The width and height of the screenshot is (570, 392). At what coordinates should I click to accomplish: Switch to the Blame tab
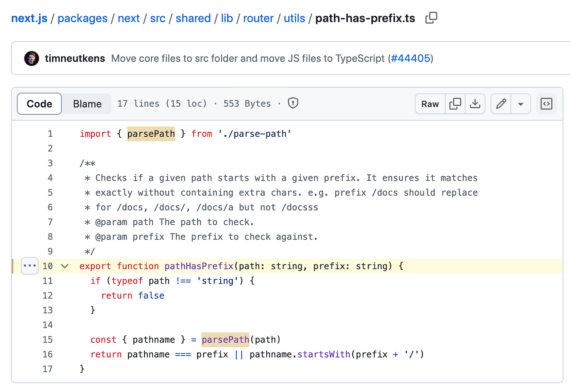87,104
